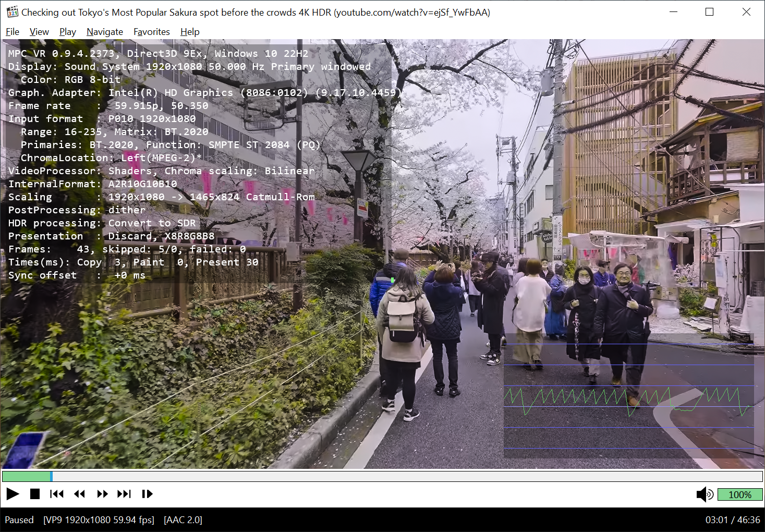Mute audio using the speaker icon
The width and height of the screenshot is (765, 532).
(x=705, y=494)
